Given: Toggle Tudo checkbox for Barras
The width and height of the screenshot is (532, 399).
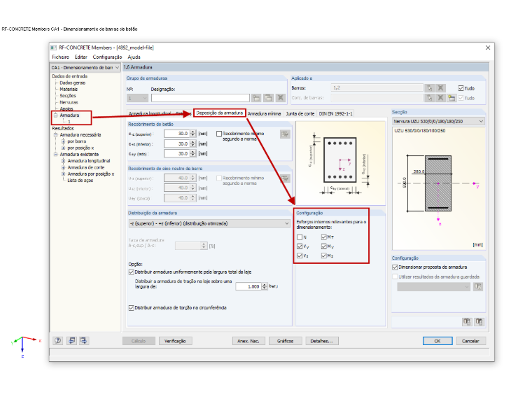Looking at the screenshot, I should (461, 88).
